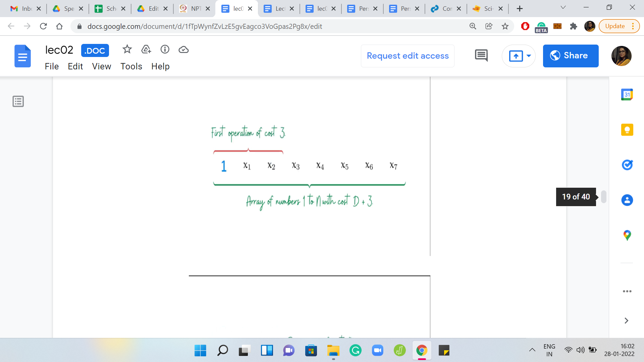The height and width of the screenshot is (362, 644).
Task: Open Google Maps side panel
Action: click(x=627, y=235)
